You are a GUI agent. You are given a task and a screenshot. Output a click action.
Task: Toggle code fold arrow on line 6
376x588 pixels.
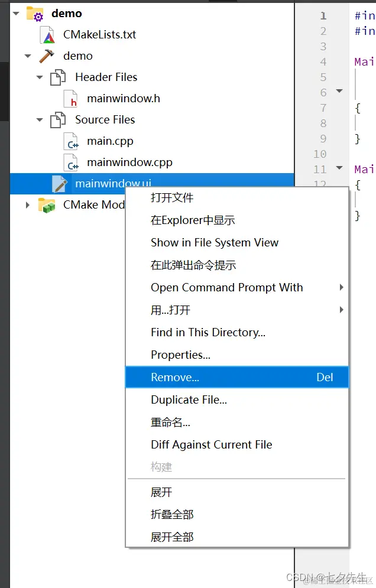pyautogui.click(x=339, y=91)
